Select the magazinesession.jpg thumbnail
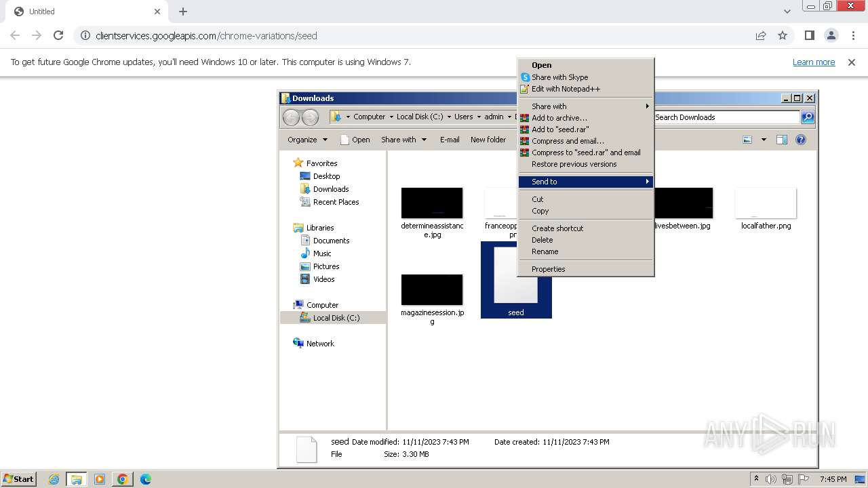Screen dimensions: 868x488 point(432,290)
